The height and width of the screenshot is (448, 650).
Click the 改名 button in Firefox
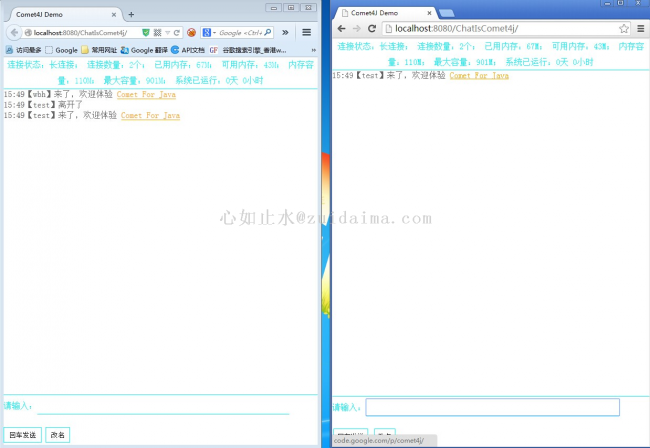[x=58, y=435]
